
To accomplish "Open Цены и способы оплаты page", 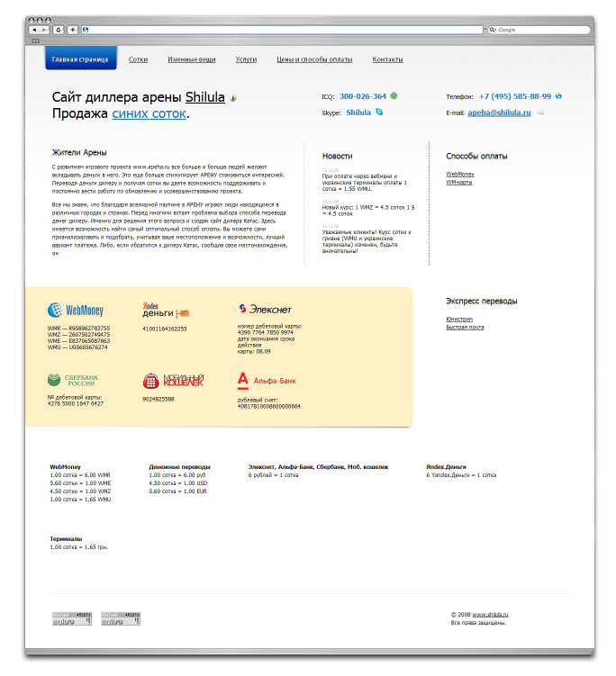I will coord(314,59).
